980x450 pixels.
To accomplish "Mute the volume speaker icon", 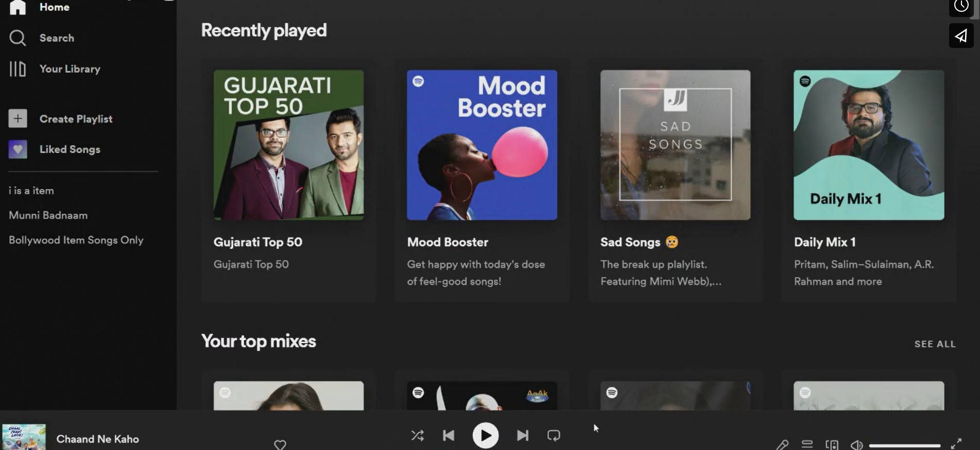I will coord(856,445).
